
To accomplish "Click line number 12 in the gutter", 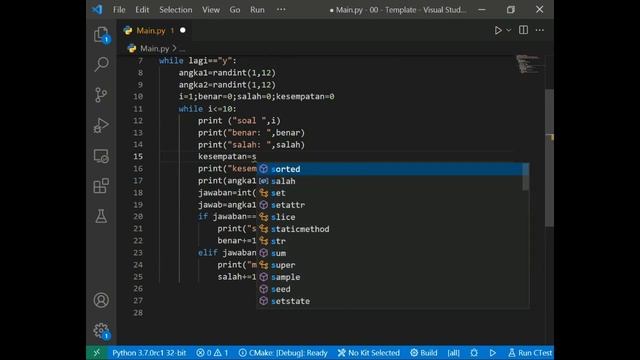I will click(138, 121).
